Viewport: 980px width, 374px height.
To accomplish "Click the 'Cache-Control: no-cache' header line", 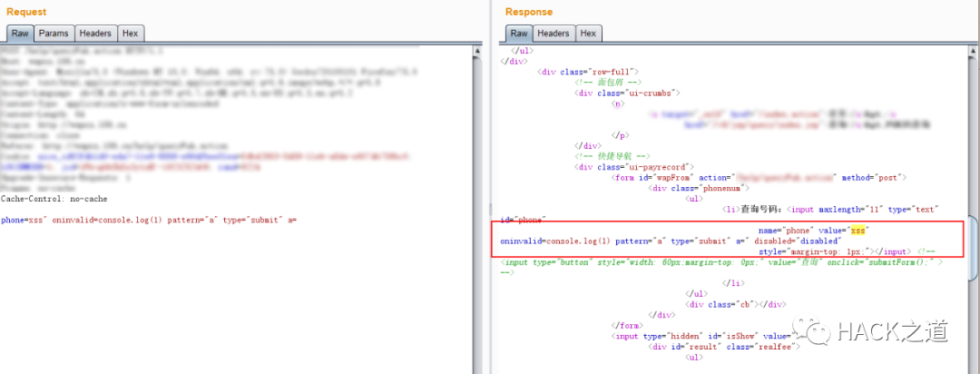I will [x=54, y=199].
